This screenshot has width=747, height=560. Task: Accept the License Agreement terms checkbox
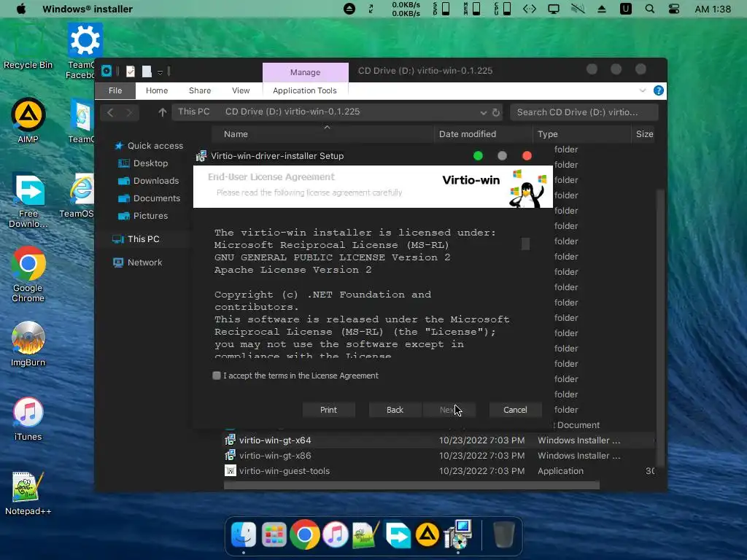[x=217, y=376]
